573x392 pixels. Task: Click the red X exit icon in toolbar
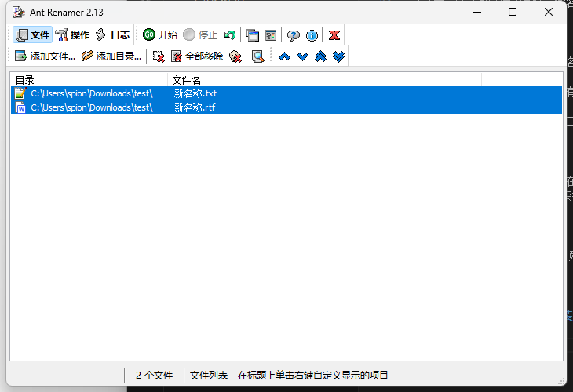tap(334, 35)
